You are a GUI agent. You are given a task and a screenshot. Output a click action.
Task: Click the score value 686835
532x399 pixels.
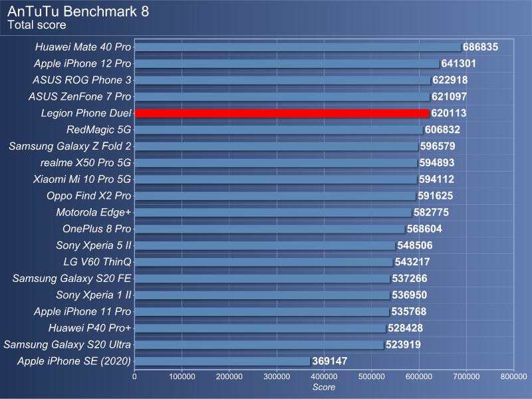(480, 47)
